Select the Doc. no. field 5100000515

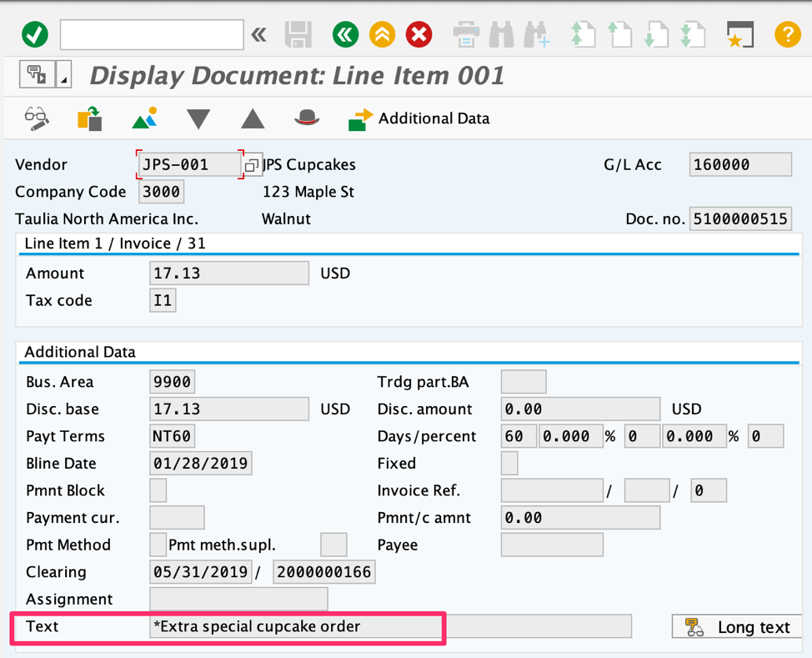(740, 218)
